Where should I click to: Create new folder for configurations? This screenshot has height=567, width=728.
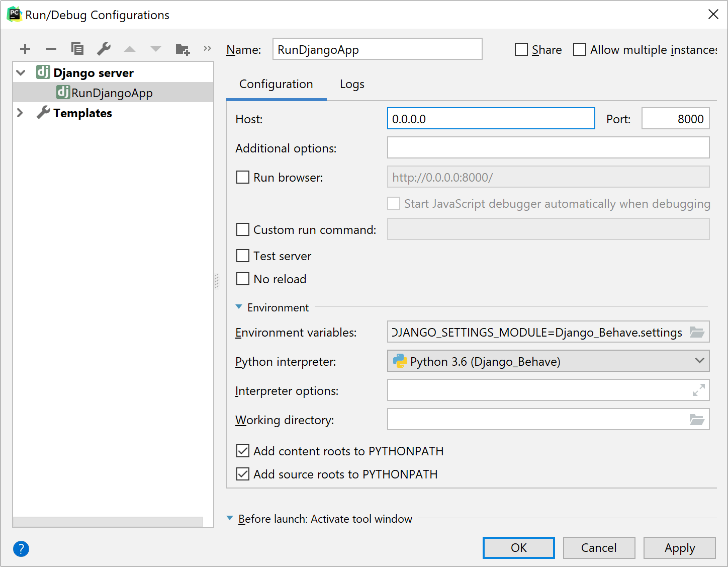click(x=183, y=49)
